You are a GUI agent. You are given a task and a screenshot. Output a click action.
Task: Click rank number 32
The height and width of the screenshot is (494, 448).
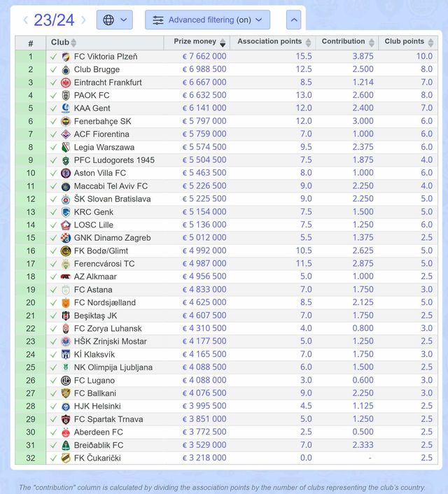[x=31, y=458]
